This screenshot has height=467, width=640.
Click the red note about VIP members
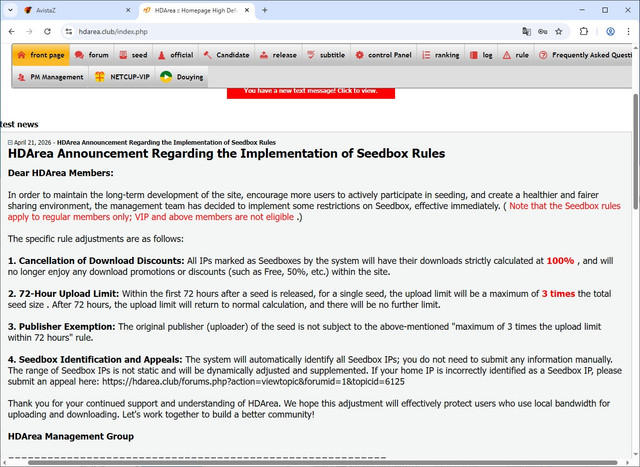(x=314, y=211)
